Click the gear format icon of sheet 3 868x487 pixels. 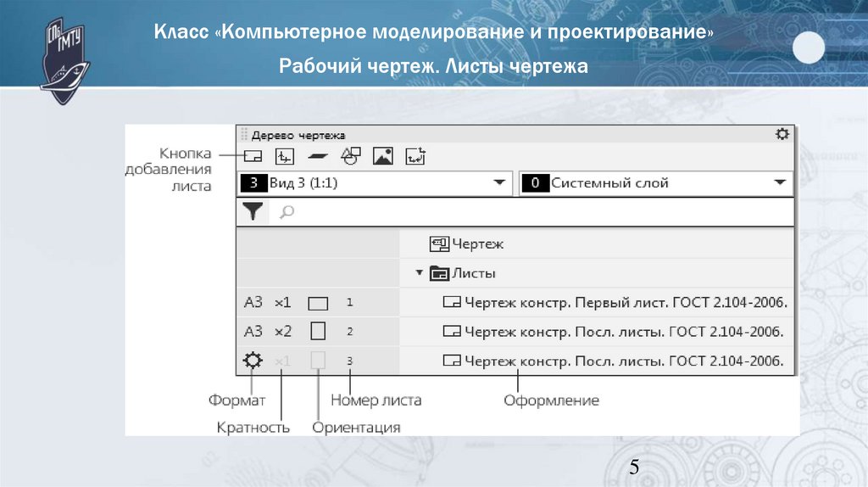(253, 361)
